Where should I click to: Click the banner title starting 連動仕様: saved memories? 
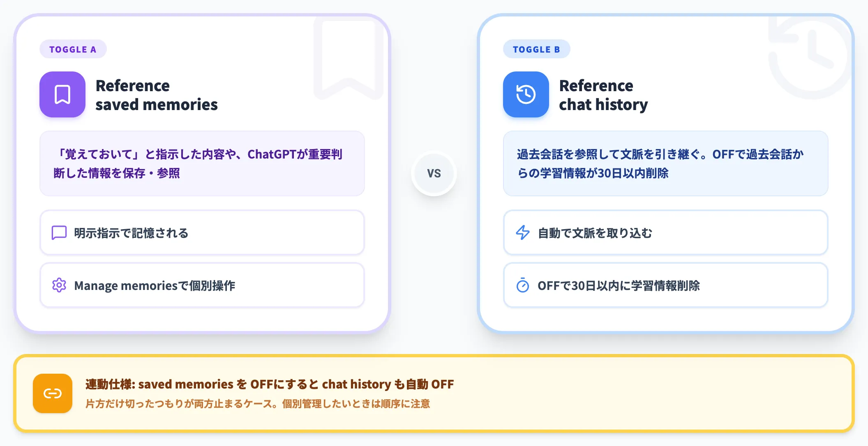click(x=270, y=384)
